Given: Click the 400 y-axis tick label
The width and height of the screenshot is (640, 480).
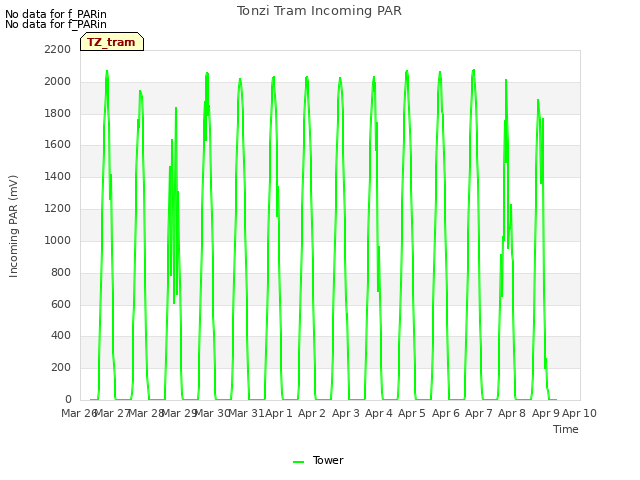Looking at the screenshot, I should tap(61, 336).
